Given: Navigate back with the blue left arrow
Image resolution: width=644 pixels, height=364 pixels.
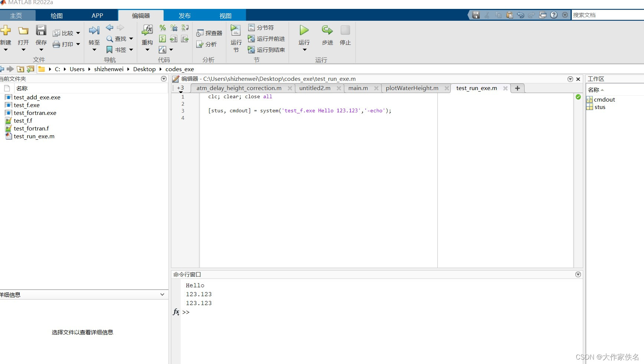Looking at the screenshot, I should (x=109, y=27).
